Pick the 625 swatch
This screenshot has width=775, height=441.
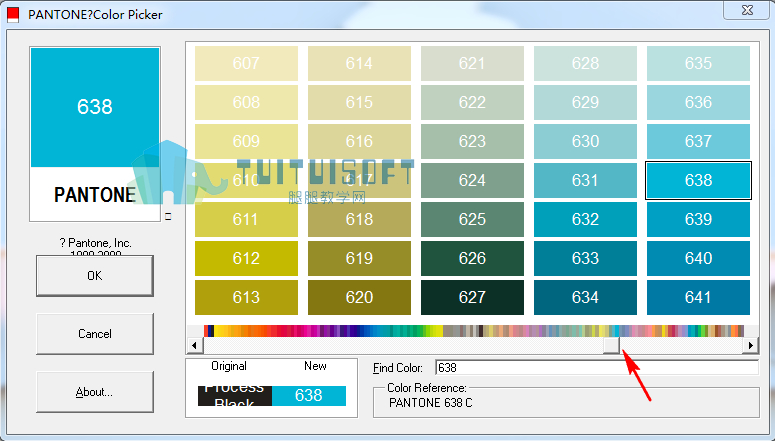point(473,219)
